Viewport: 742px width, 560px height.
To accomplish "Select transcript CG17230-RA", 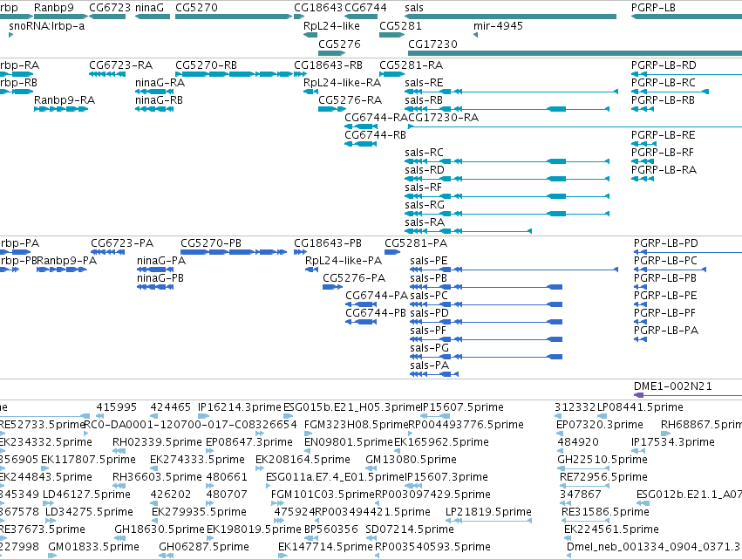I will tap(575, 126).
